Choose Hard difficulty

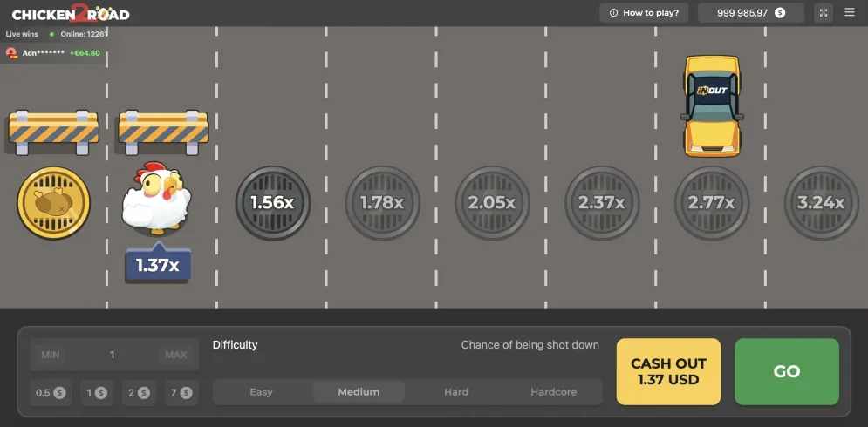(456, 392)
